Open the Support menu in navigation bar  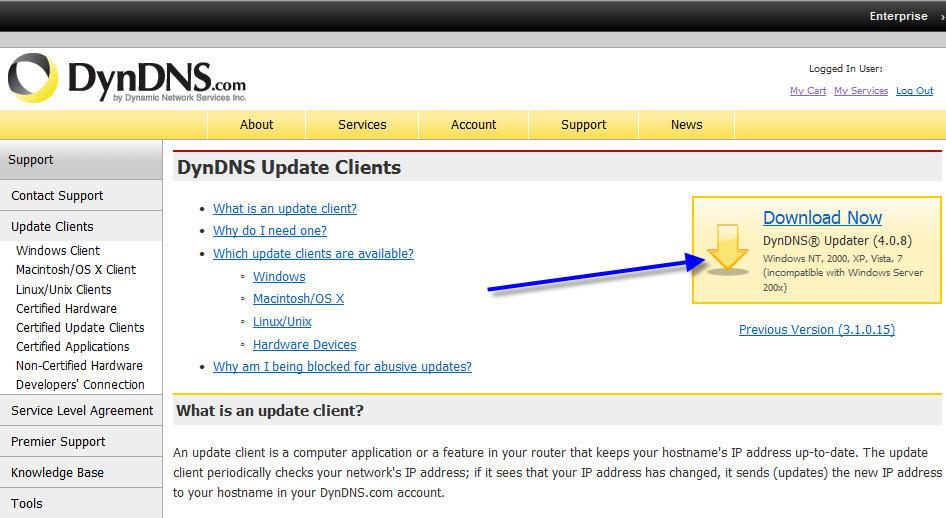(583, 125)
